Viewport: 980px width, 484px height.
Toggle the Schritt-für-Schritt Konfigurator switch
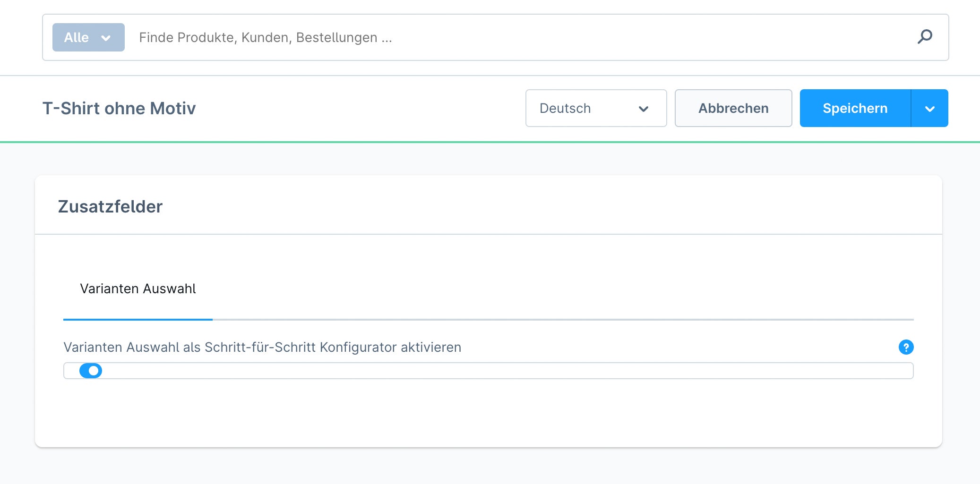91,371
